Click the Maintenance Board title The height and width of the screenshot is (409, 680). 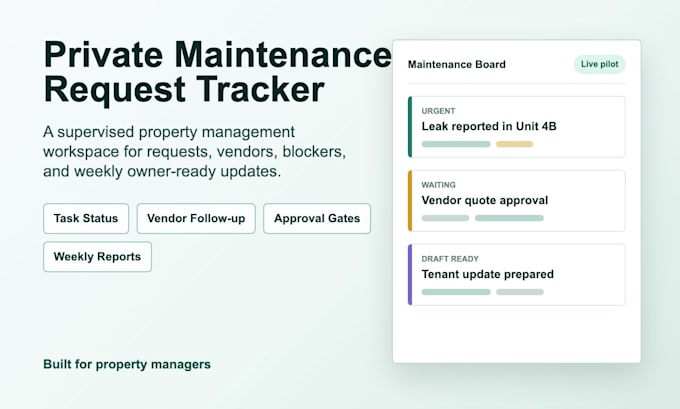(x=457, y=65)
